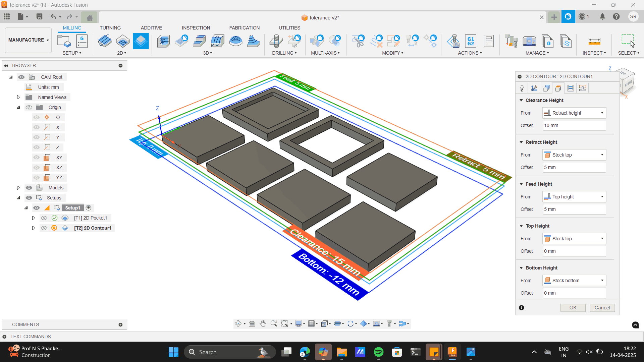
Task: Show the XZ origin plane
Action: point(37,168)
